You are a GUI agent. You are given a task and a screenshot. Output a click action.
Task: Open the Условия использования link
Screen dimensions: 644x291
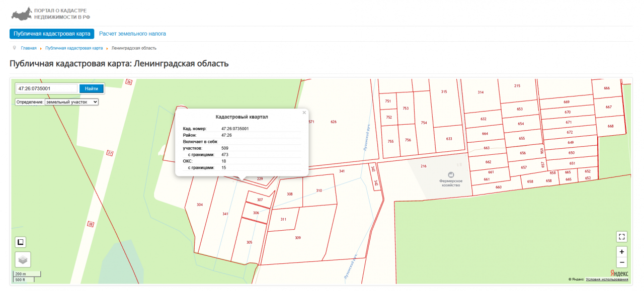click(607, 279)
